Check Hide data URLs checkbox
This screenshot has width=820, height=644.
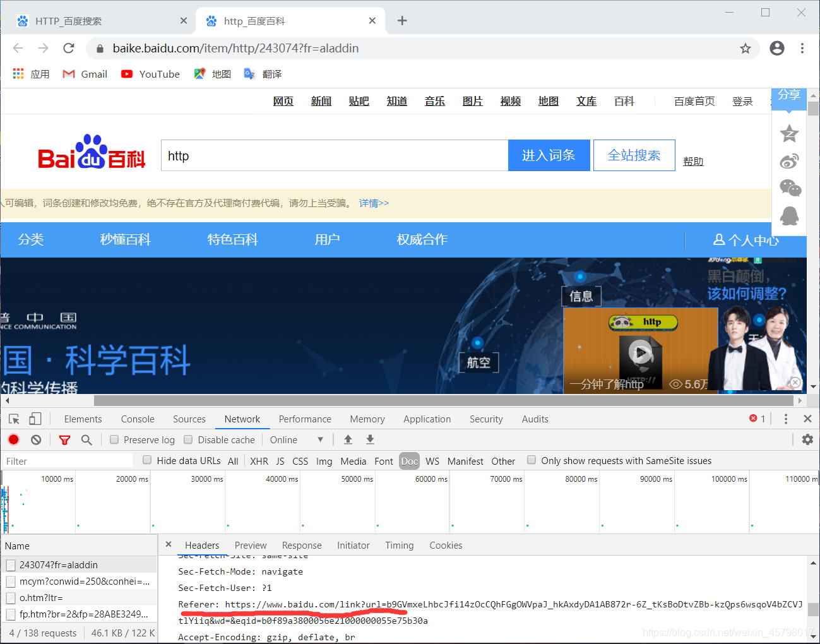pyautogui.click(x=147, y=460)
